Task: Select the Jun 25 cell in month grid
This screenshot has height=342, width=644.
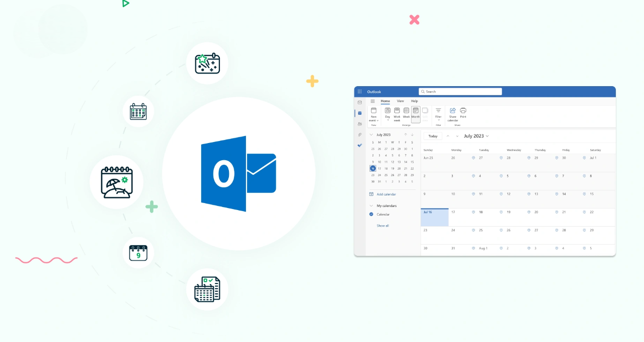Action: 435,163
